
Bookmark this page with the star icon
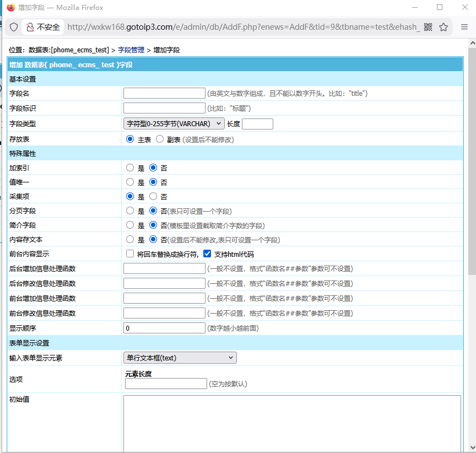click(443, 27)
